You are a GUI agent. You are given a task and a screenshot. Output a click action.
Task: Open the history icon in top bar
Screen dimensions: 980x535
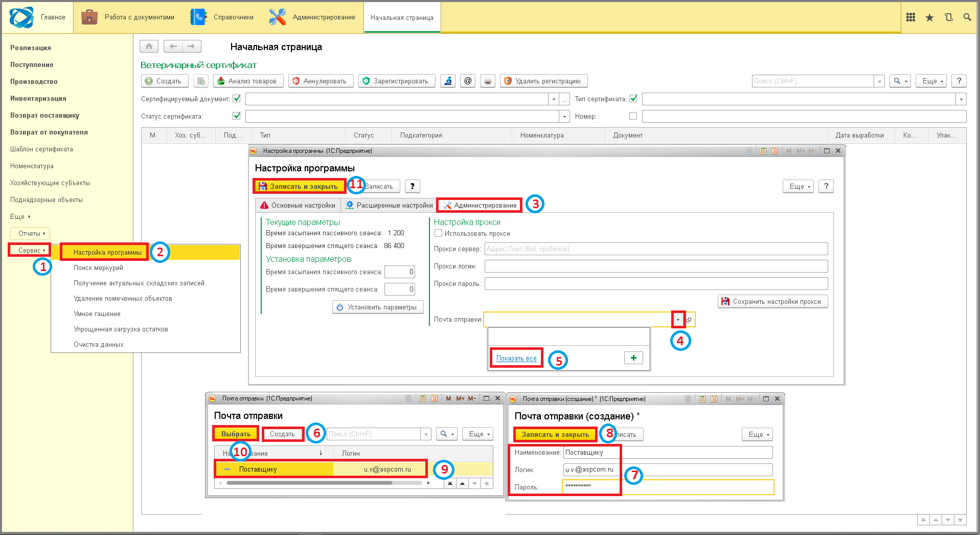(948, 17)
